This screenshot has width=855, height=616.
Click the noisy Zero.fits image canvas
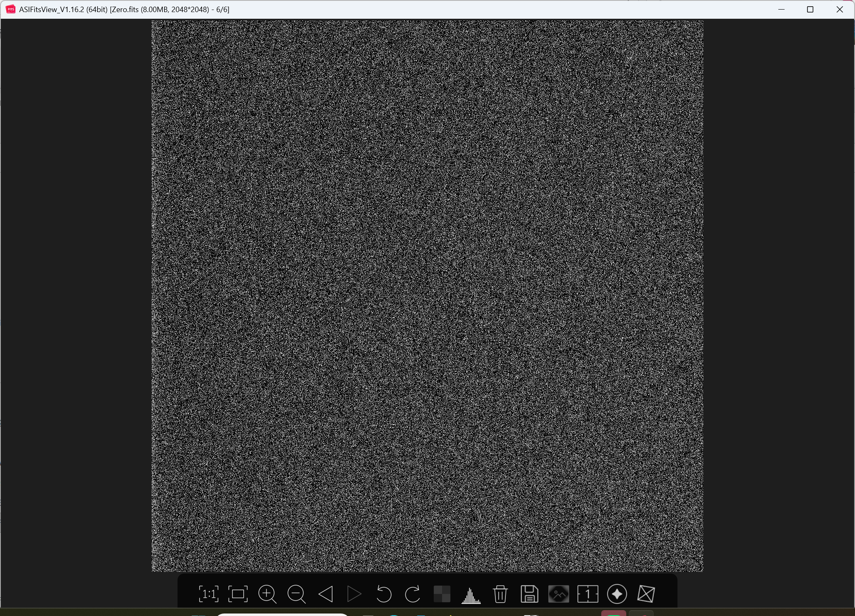[427, 296]
